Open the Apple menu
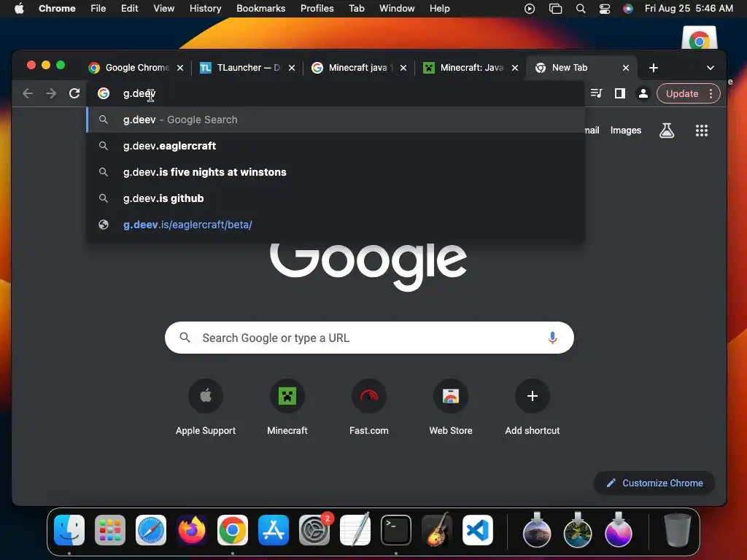The width and height of the screenshot is (747, 560). pos(19,9)
